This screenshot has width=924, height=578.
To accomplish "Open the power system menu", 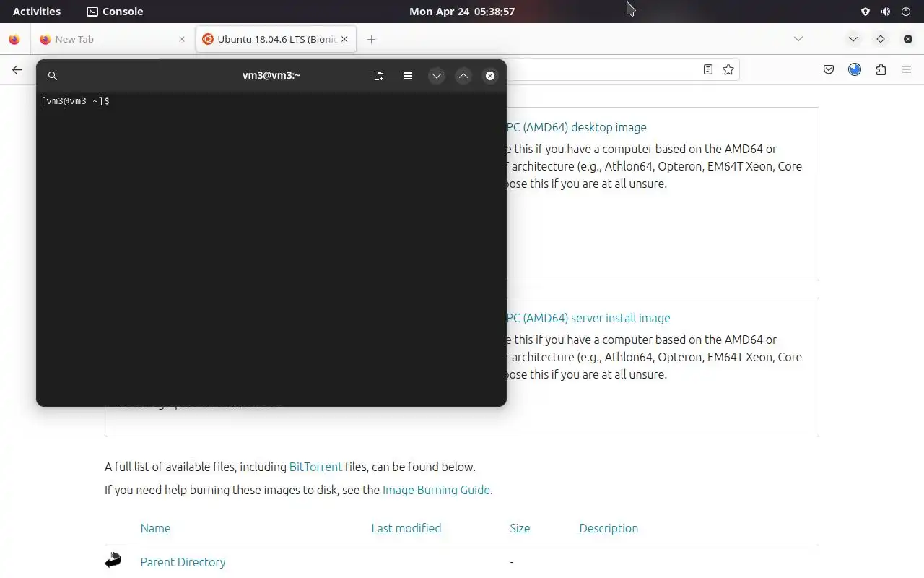I will point(906,12).
